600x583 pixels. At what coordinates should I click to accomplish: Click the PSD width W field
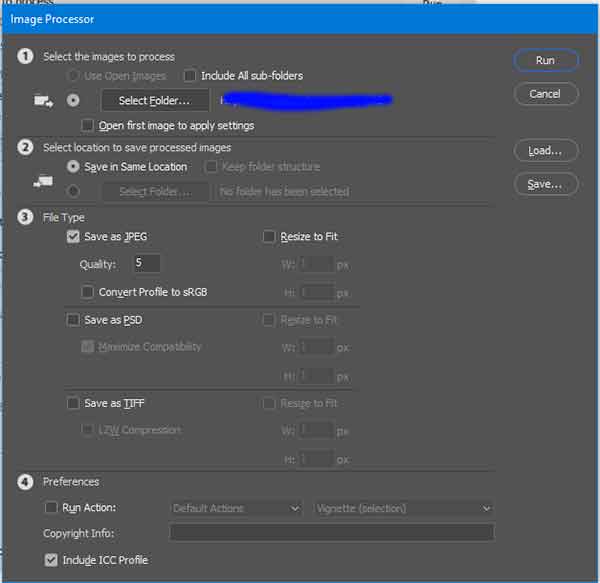(x=317, y=347)
